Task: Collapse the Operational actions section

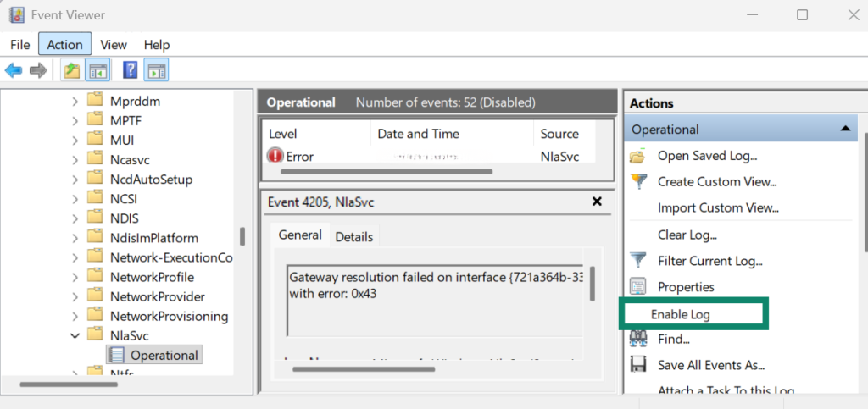Action: point(844,130)
